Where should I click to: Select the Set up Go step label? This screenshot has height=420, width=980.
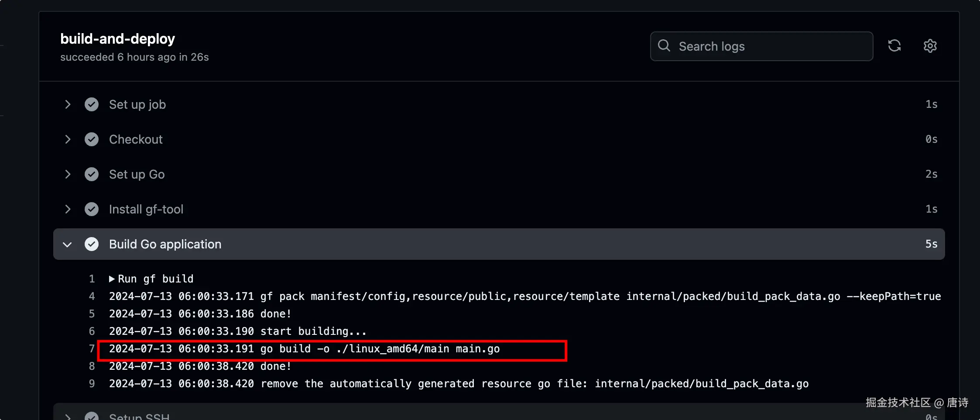(137, 174)
